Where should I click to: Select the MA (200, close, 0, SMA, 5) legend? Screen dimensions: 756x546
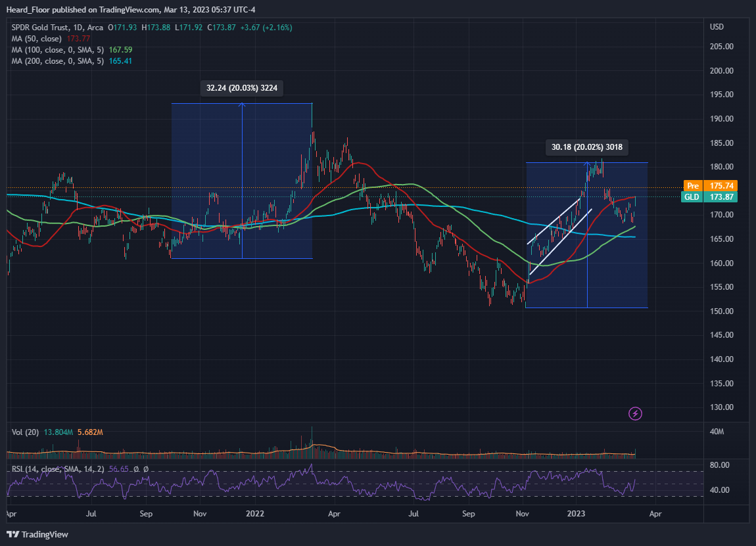[57, 60]
